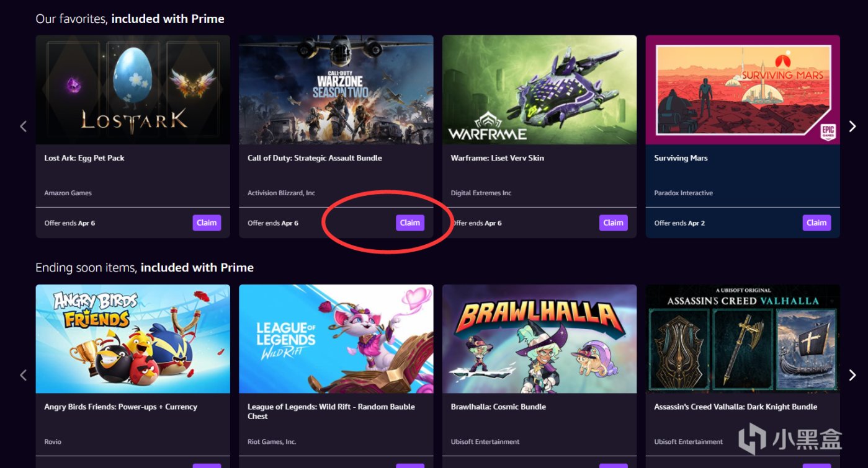868x468 pixels.
Task: Select the Paradox Interactive publisher text
Action: pos(683,193)
